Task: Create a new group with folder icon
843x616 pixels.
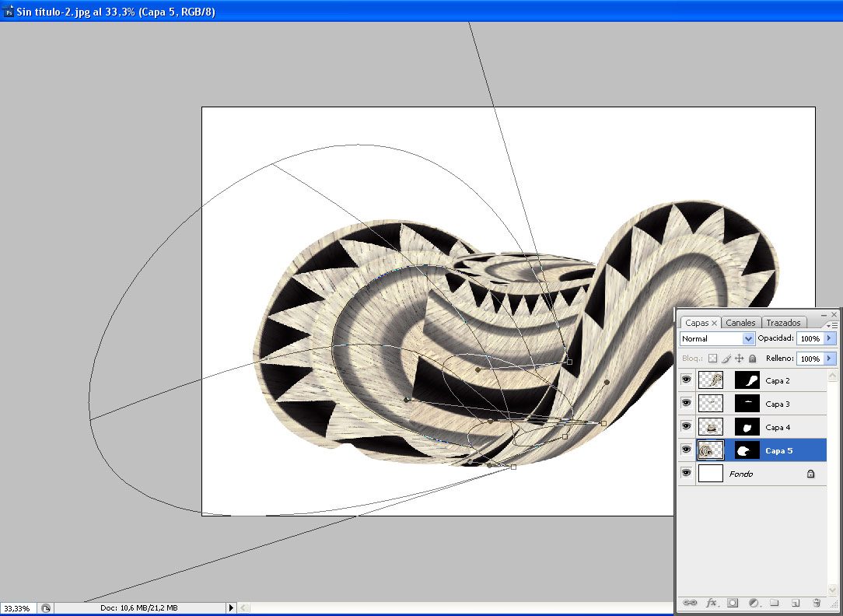Action: point(775,603)
